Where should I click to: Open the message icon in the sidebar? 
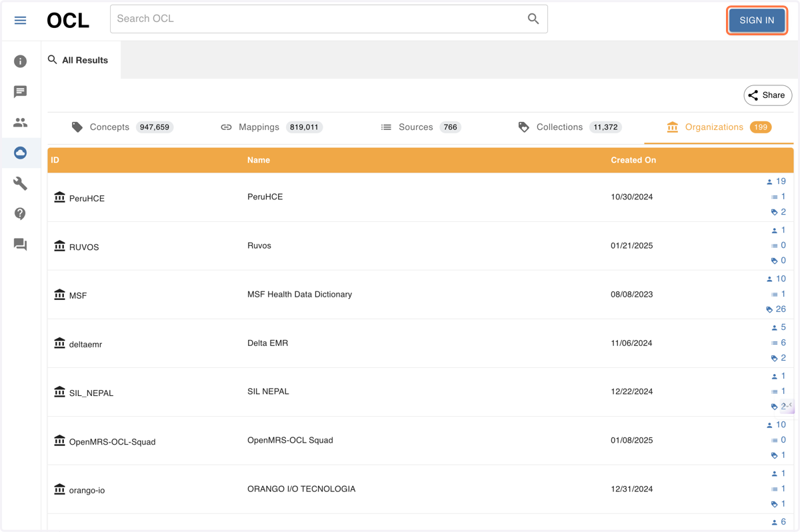pyautogui.click(x=21, y=92)
